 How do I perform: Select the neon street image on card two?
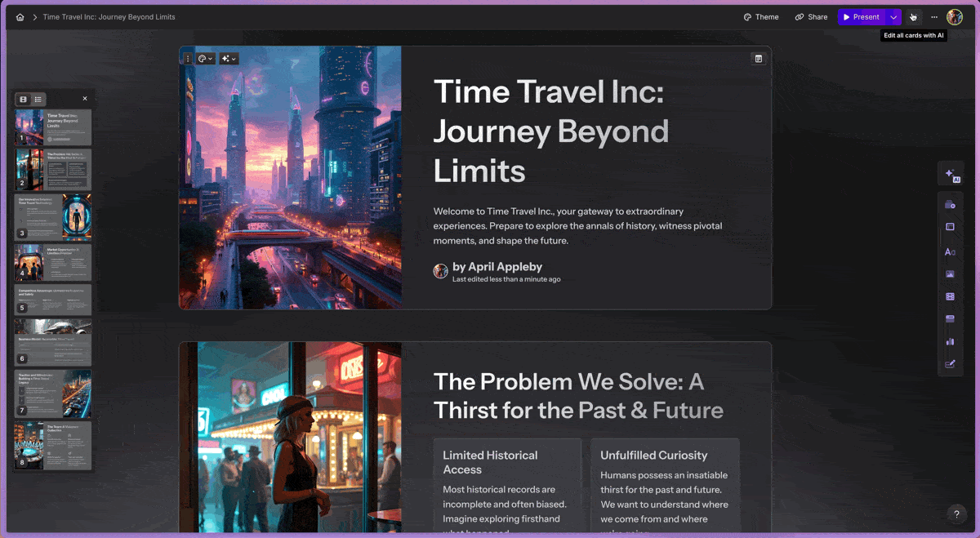pos(291,438)
